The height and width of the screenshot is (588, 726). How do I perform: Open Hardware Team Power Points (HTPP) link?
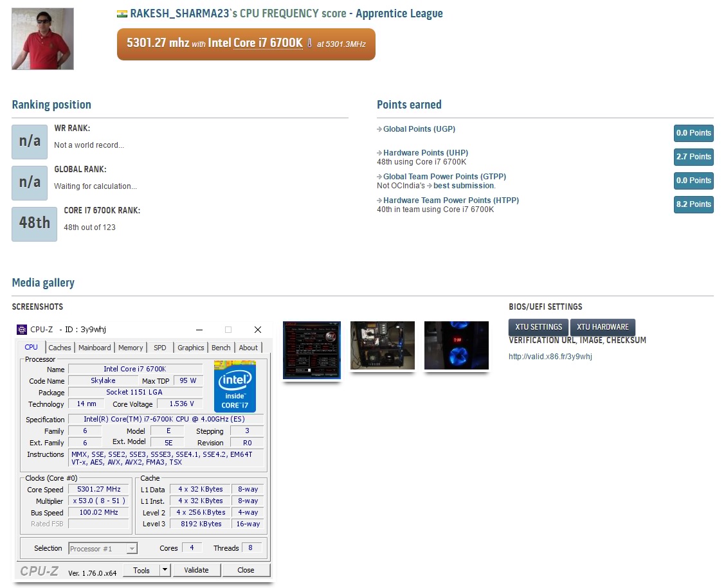click(451, 200)
